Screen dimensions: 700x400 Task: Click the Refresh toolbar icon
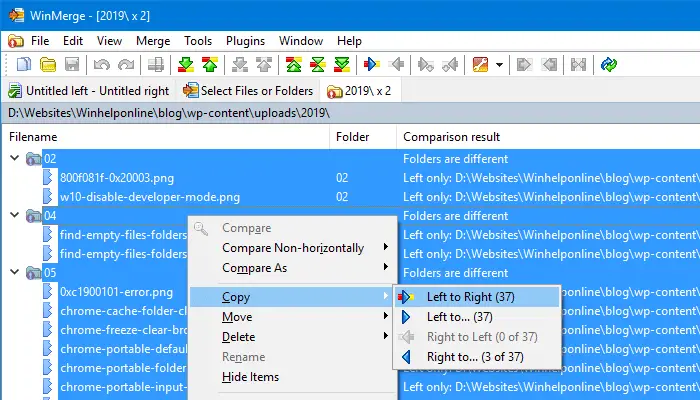[608, 65]
